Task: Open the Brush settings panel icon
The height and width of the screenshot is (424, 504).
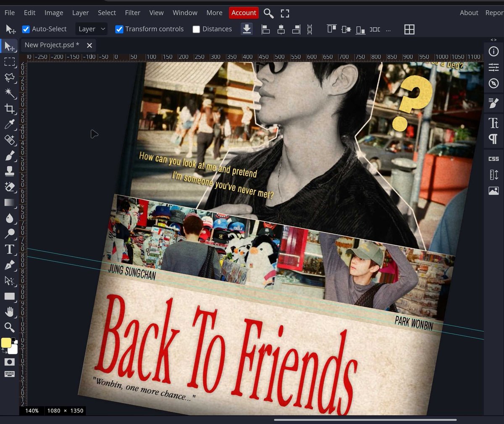Action: (493, 102)
